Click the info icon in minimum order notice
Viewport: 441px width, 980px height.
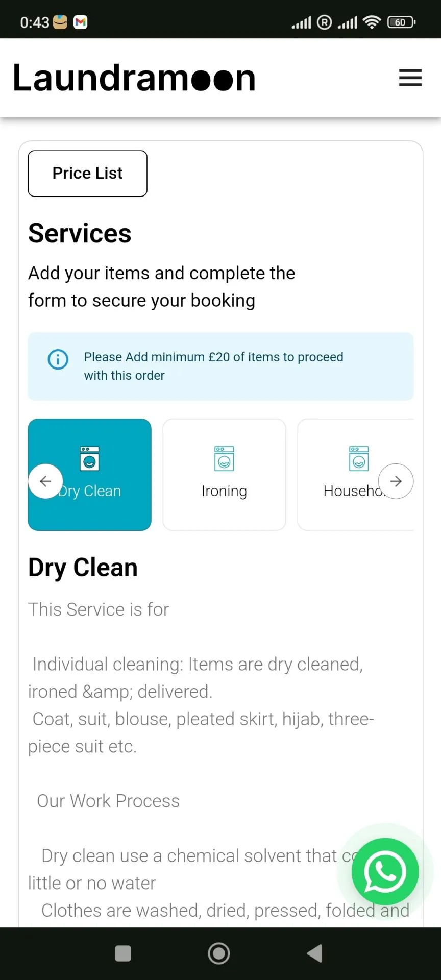coord(58,359)
